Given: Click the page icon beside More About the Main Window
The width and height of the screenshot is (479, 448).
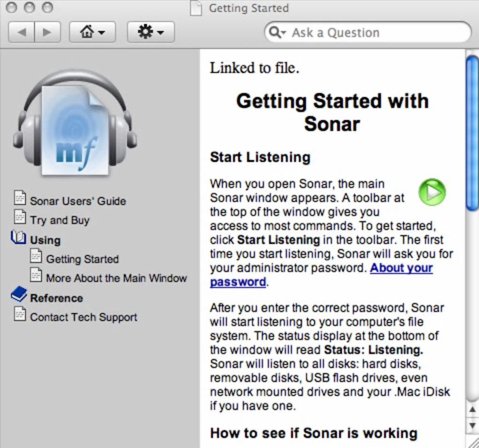Looking at the screenshot, I should tap(36, 275).
